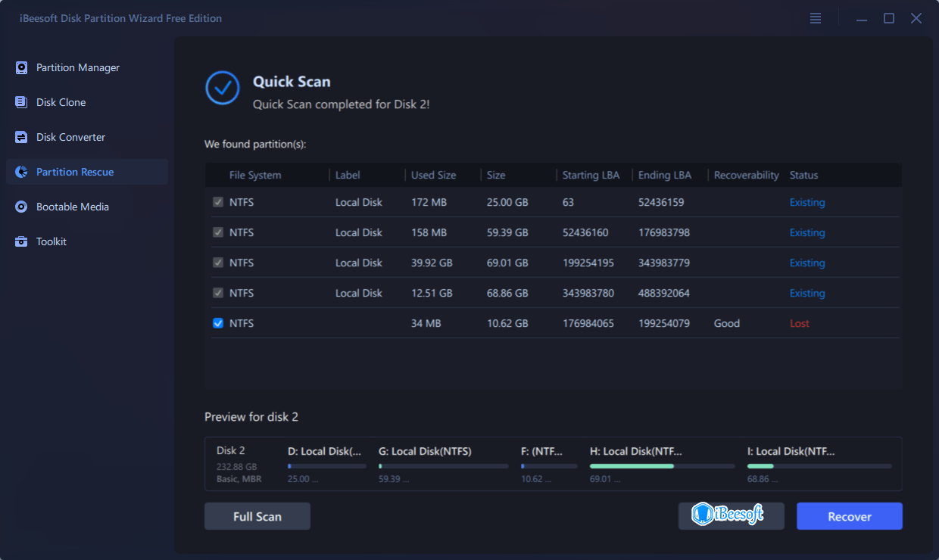
Task: Toggle checkbox for 69.01 GB NTFS partition
Action: [x=218, y=263]
